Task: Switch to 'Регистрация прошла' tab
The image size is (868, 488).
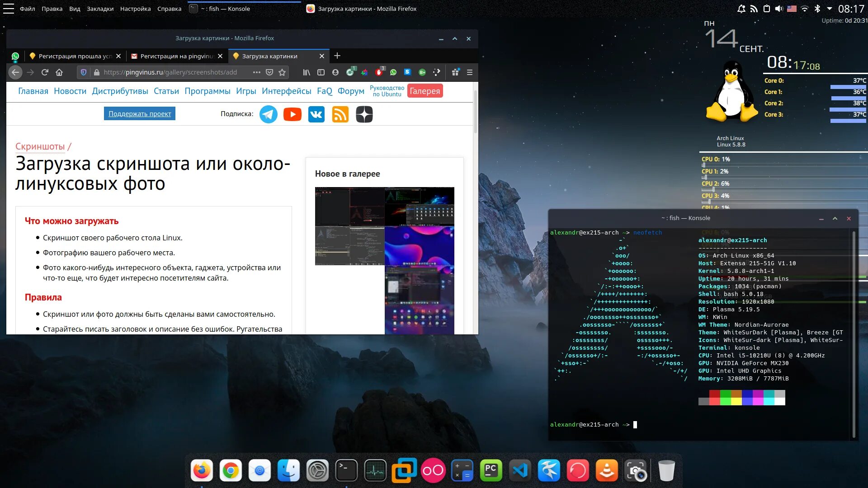Action: (75, 56)
